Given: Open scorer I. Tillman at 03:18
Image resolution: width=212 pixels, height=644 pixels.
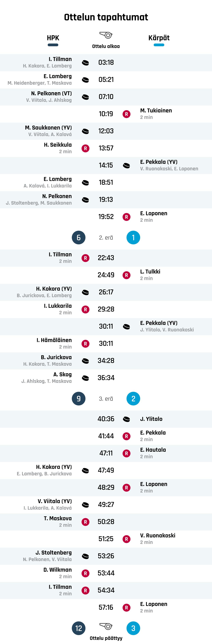Looking at the screenshot, I should (x=60, y=59).
